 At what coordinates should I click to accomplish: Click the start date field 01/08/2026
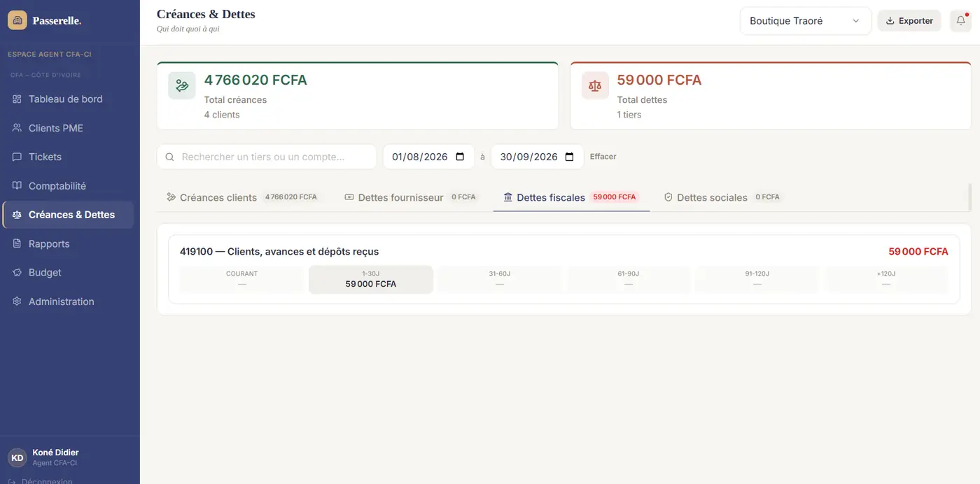428,157
